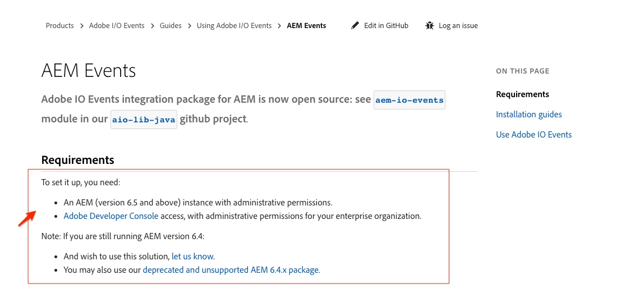Click the Requirements section heading
The image size is (644, 293).
point(78,160)
